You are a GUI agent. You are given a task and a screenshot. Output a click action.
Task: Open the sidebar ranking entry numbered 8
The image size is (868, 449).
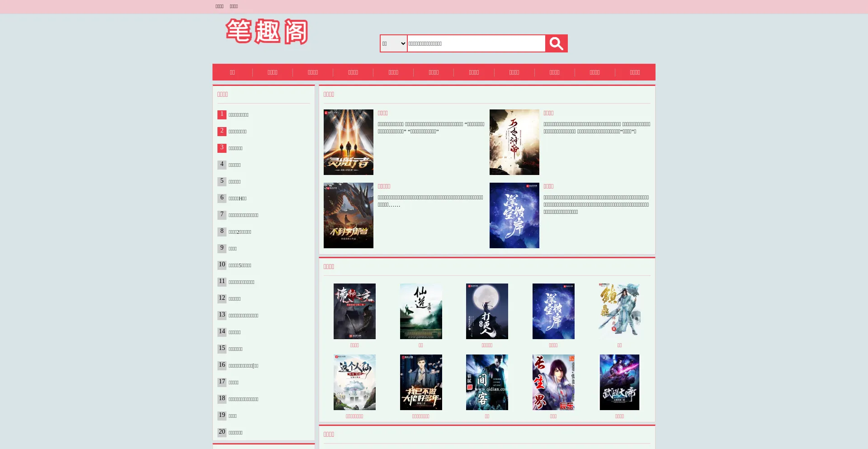[240, 232]
